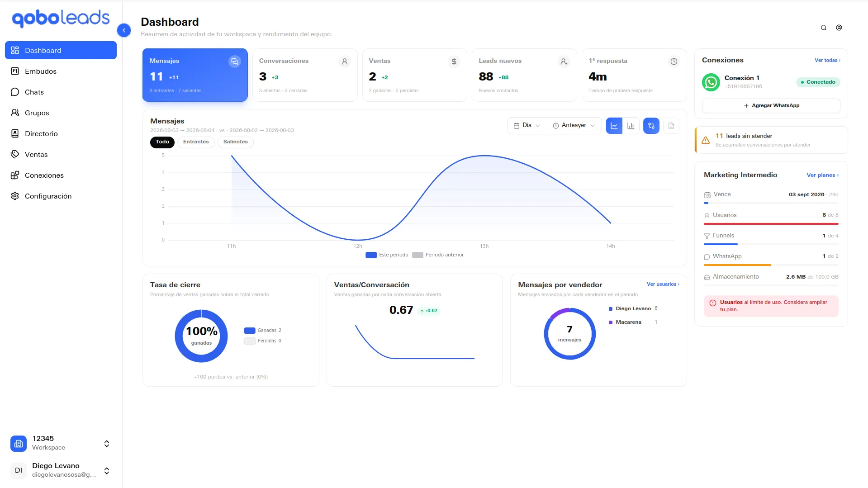Open Dashboard in the sidebar
The width and height of the screenshot is (868, 488).
pos(61,50)
